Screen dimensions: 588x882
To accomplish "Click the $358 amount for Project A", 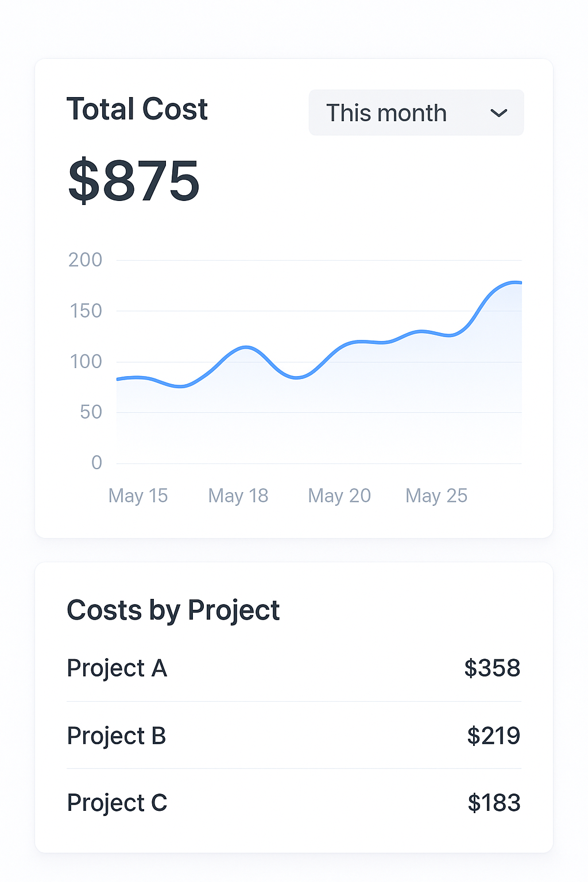I will tap(493, 668).
